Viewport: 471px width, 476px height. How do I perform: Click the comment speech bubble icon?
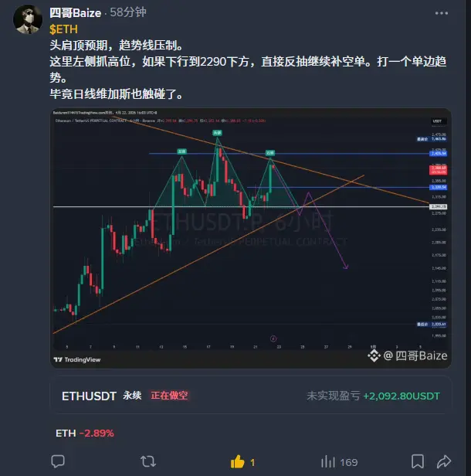point(58,462)
